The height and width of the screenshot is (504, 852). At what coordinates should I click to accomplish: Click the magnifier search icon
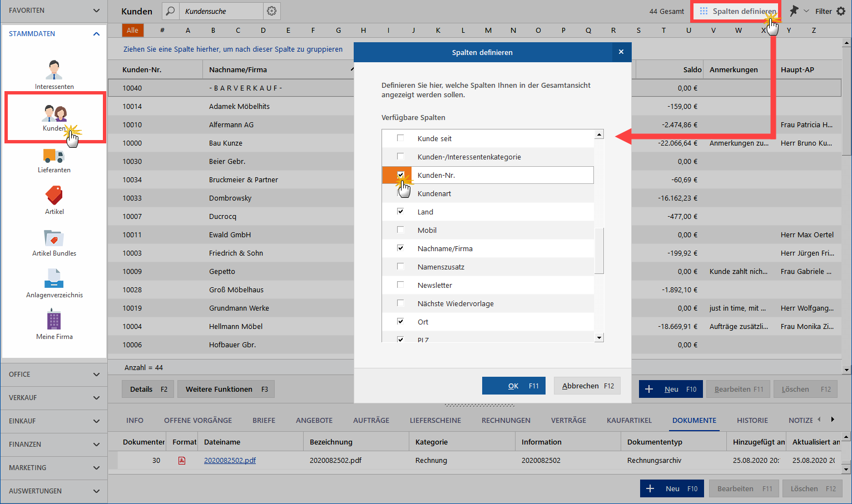click(171, 11)
